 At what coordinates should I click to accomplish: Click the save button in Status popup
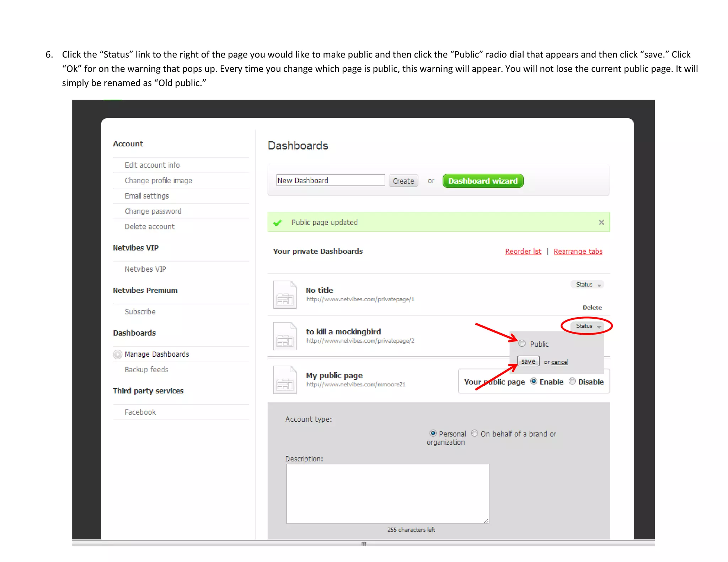coord(528,361)
